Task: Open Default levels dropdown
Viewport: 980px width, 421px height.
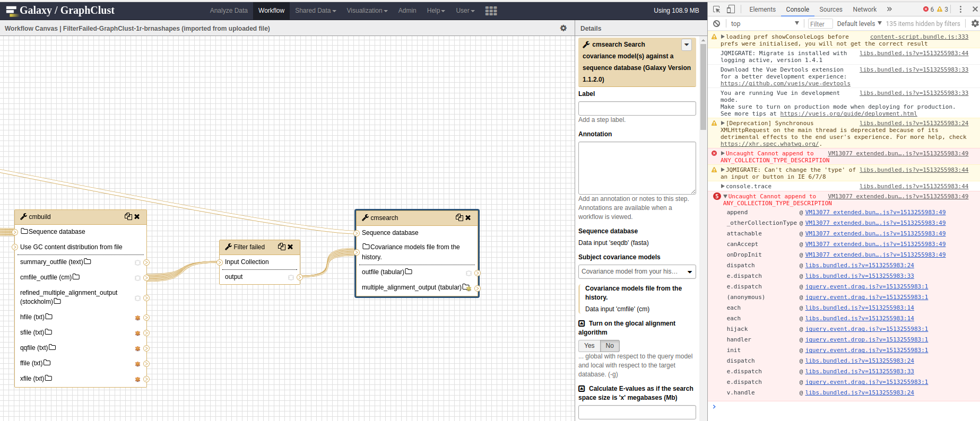Action: click(x=859, y=23)
